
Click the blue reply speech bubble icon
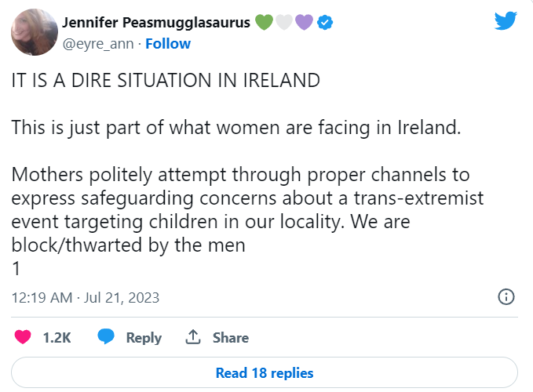tap(106, 336)
